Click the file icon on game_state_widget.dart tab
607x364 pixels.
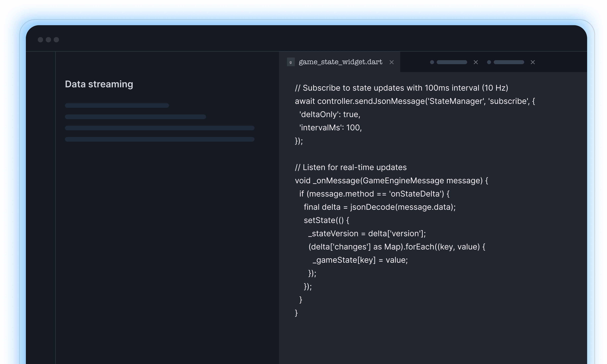(x=291, y=62)
